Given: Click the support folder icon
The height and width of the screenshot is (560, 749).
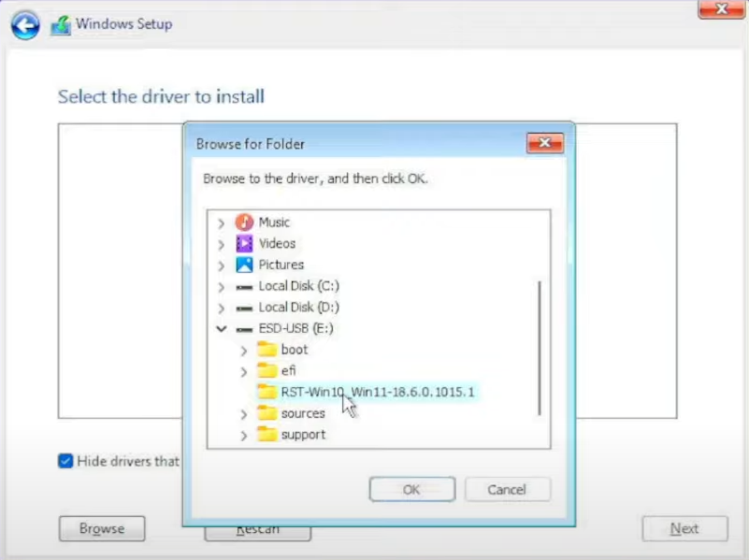Looking at the screenshot, I should point(267,435).
